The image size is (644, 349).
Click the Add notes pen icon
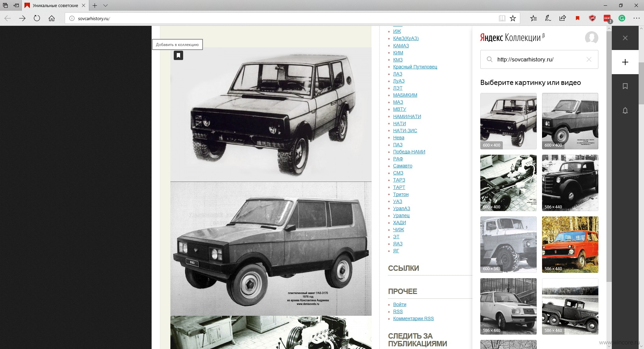pyautogui.click(x=548, y=18)
